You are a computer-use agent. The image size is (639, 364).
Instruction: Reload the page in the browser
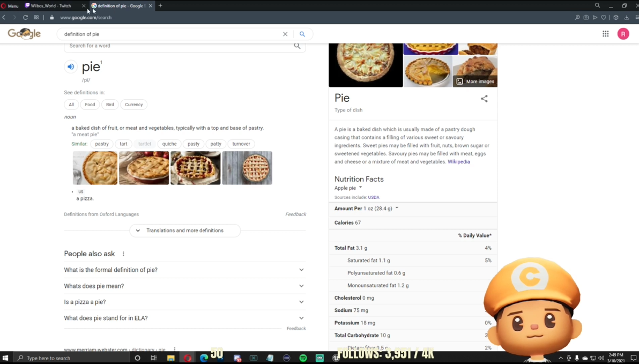tap(25, 17)
